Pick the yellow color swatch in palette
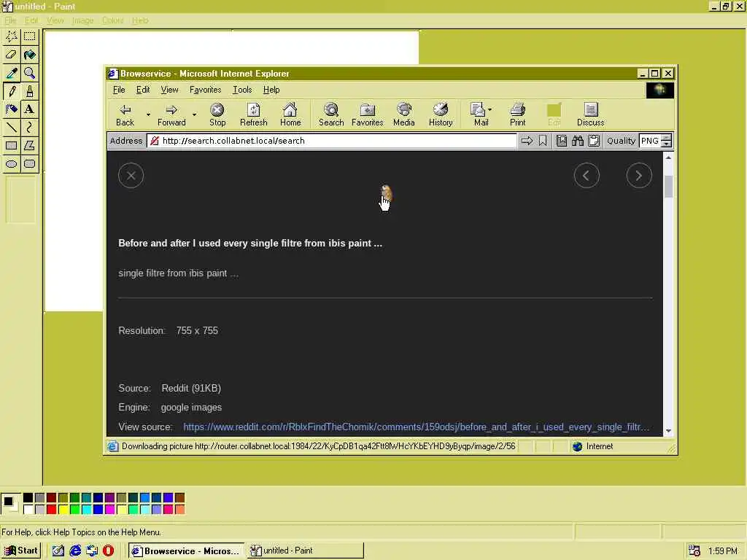Viewport: 747px width, 560px height. 63,509
